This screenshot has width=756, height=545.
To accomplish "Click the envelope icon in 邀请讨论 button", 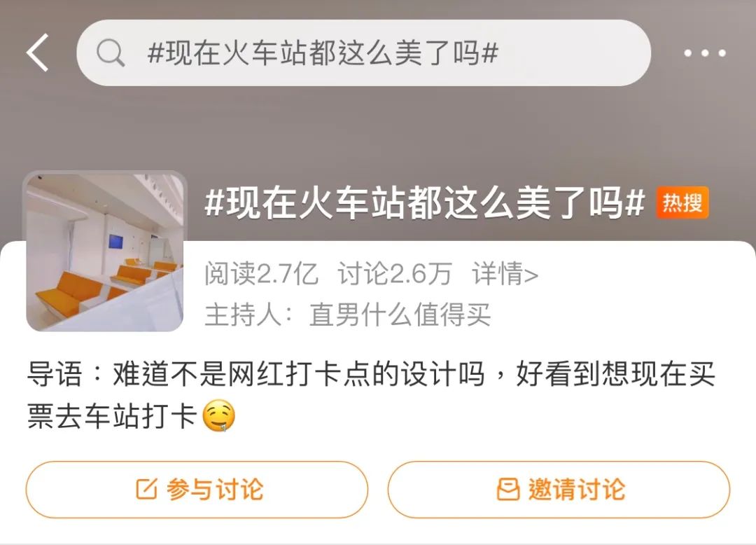I will pos(508,489).
